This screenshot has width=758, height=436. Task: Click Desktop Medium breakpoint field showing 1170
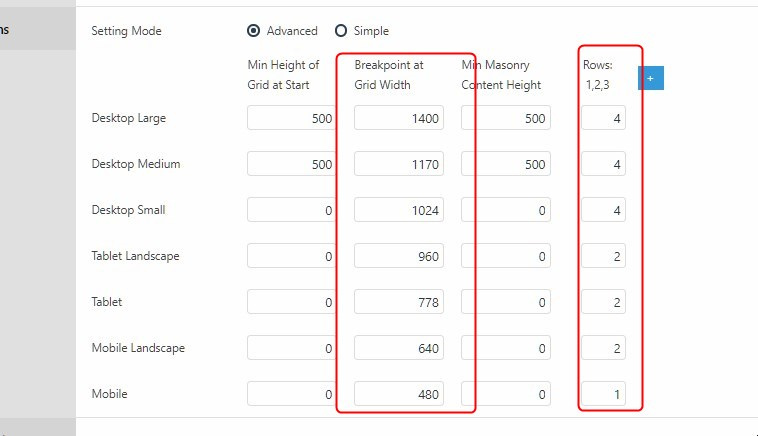point(399,164)
